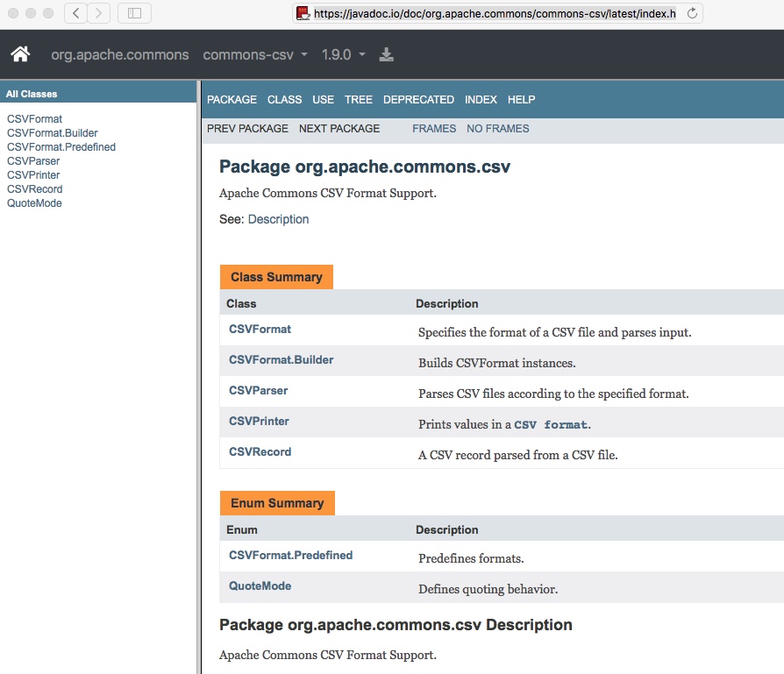Show the browser sidebar
This screenshot has height=674, width=784.
pos(134,13)
